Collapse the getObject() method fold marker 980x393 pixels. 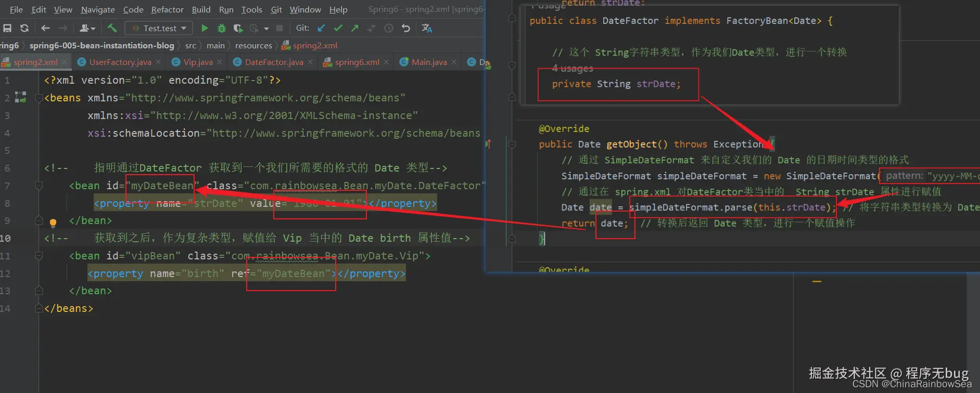click(512, 144)
